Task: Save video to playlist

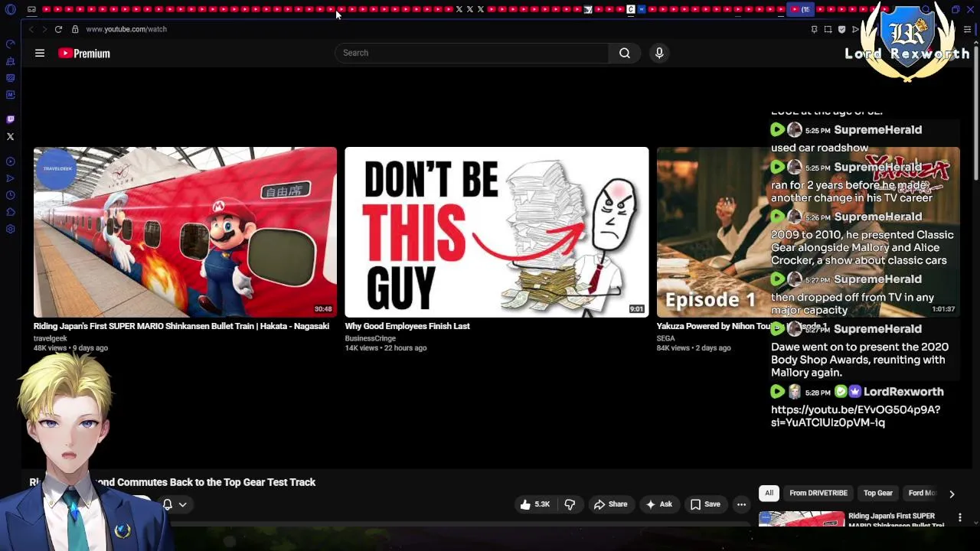Action: (705, 504)
